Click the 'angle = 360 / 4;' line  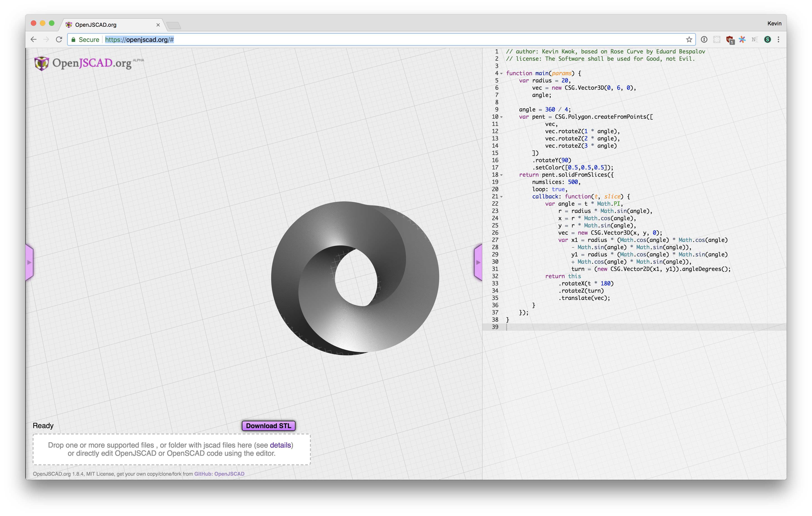[x=545, y=110]
